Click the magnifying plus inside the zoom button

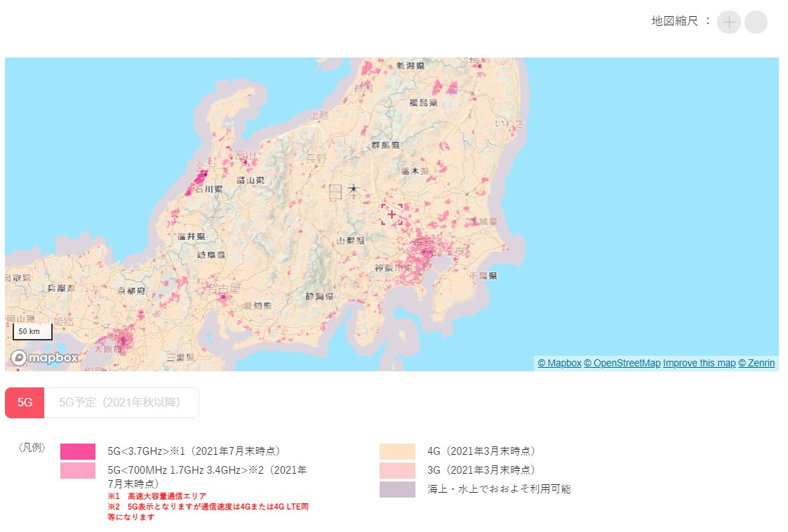coord(728,22)
